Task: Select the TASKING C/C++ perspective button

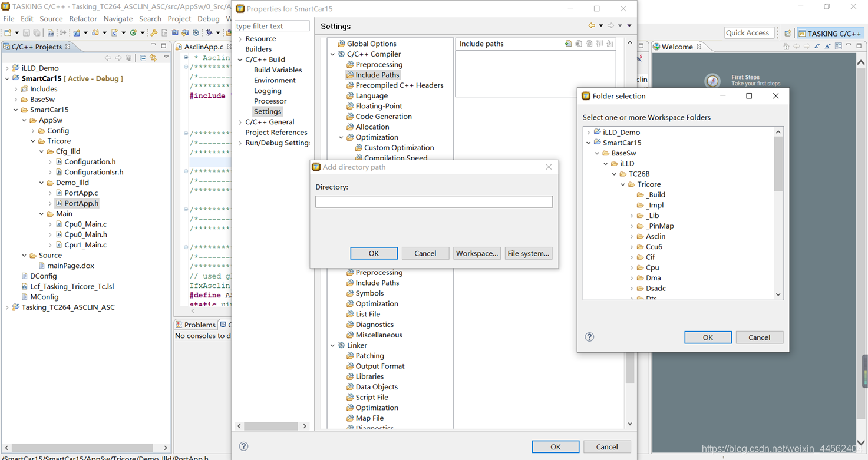Action: (x=830, y=33)
